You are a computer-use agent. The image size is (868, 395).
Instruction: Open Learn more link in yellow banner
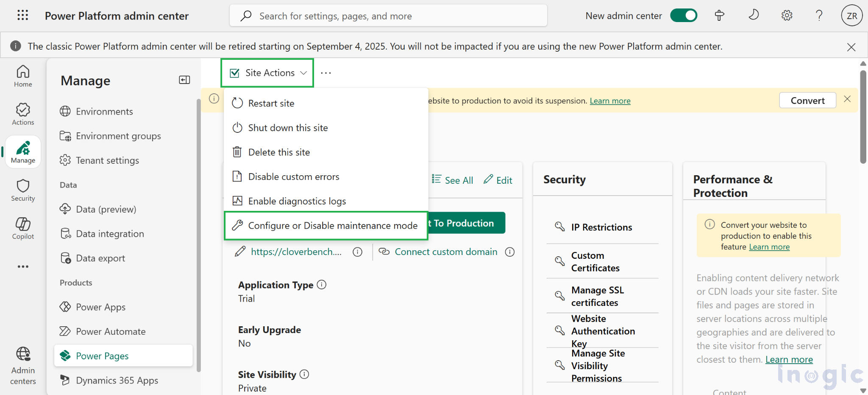click(x=610, y=101)
